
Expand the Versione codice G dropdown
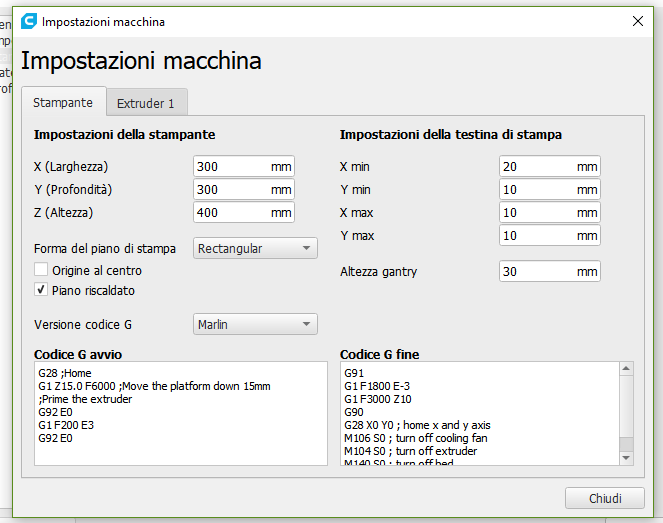[x=255, y=324]
